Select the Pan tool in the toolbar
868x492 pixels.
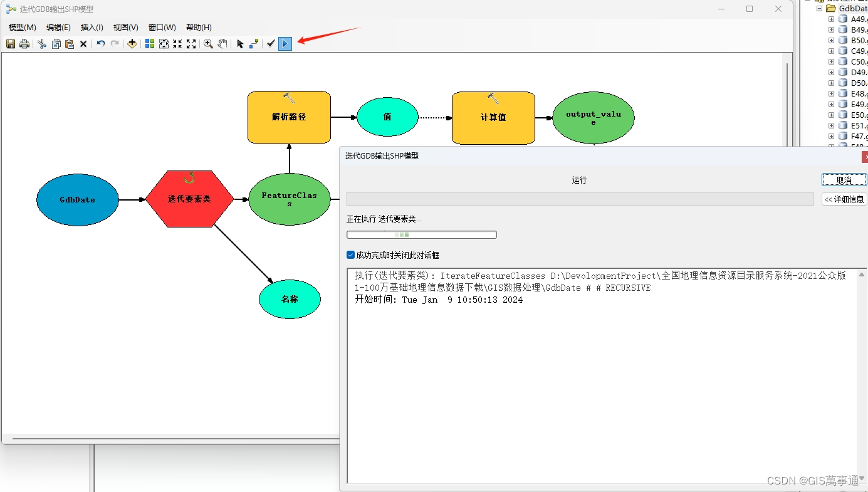(x=222, y=43)
